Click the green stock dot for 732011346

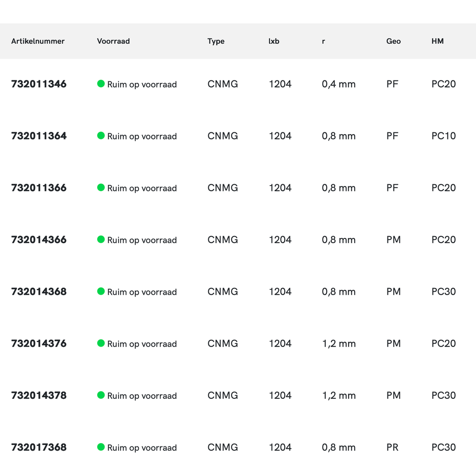coord(101,84)
